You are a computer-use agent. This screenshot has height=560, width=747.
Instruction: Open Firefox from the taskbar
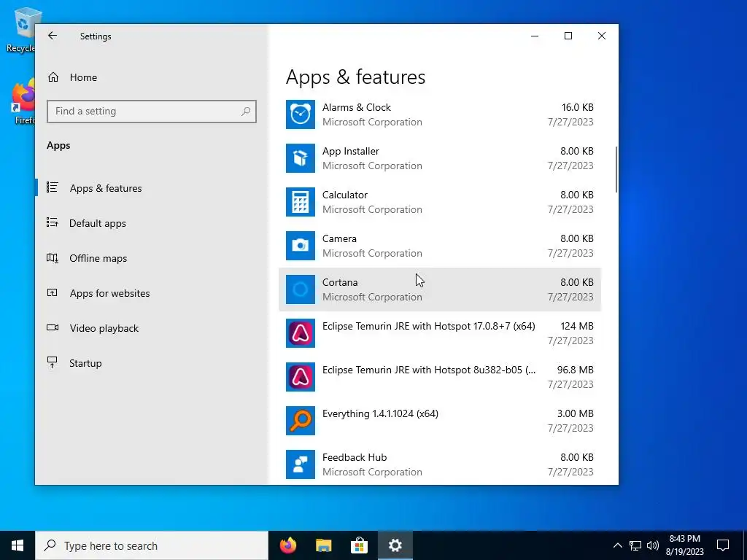287,545
